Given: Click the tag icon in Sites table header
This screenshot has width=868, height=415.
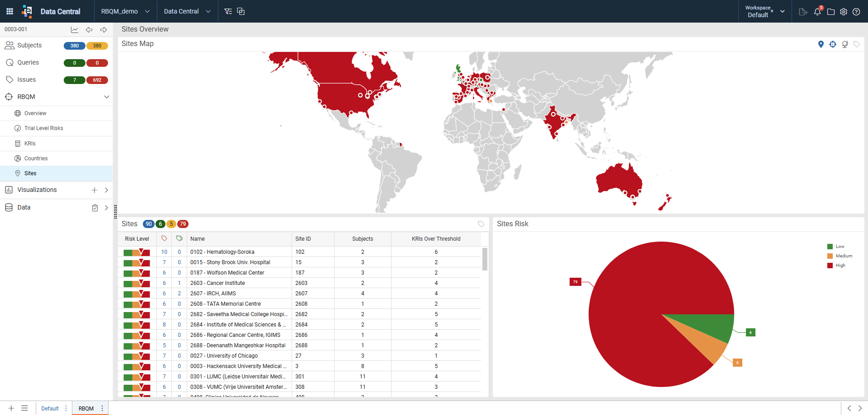Looking at the screenshot, I should (x=481, y=224).
